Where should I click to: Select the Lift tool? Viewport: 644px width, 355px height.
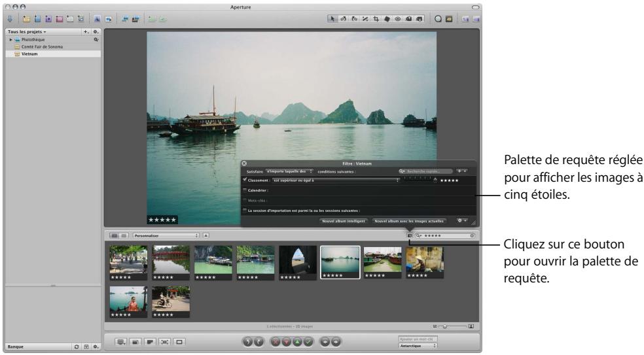(408, 19)
